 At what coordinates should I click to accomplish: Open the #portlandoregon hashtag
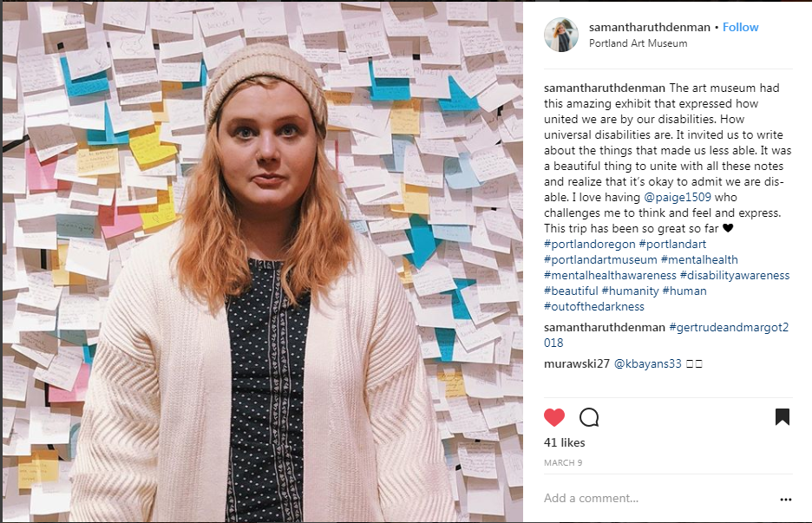(589, 244)
